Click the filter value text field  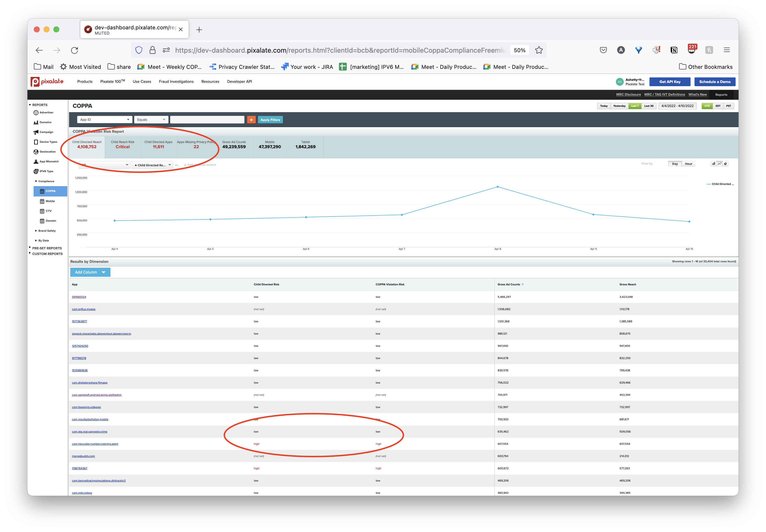point(207,120)
